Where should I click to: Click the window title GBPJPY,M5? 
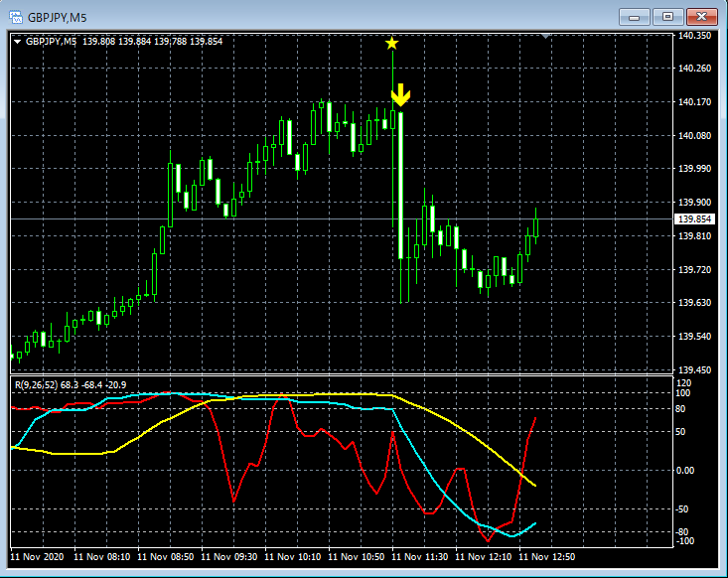click(x=57, y=18)
